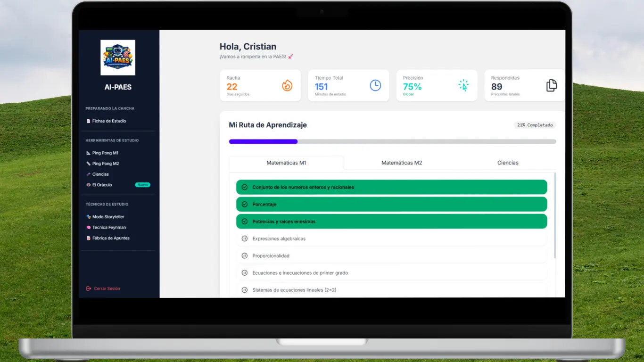
Task: Switch to the Matemáticas M2 tab
Action: tap(402, 163)
